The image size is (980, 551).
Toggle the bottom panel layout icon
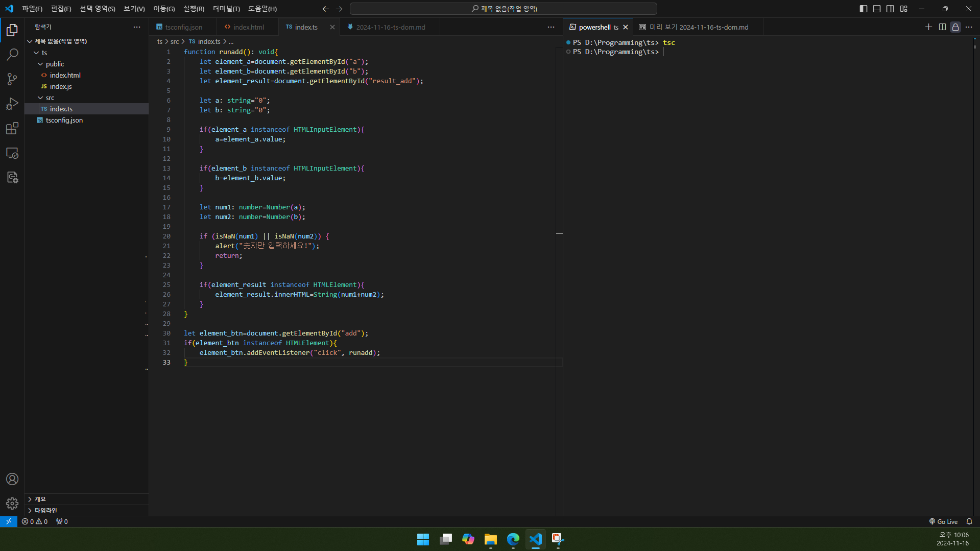(x=877, y=9)
